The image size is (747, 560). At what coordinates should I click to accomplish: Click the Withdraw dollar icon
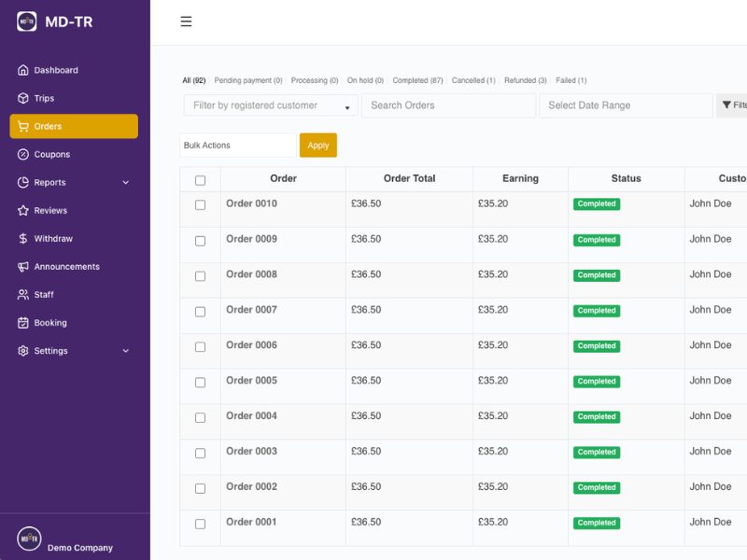point(22,239)
